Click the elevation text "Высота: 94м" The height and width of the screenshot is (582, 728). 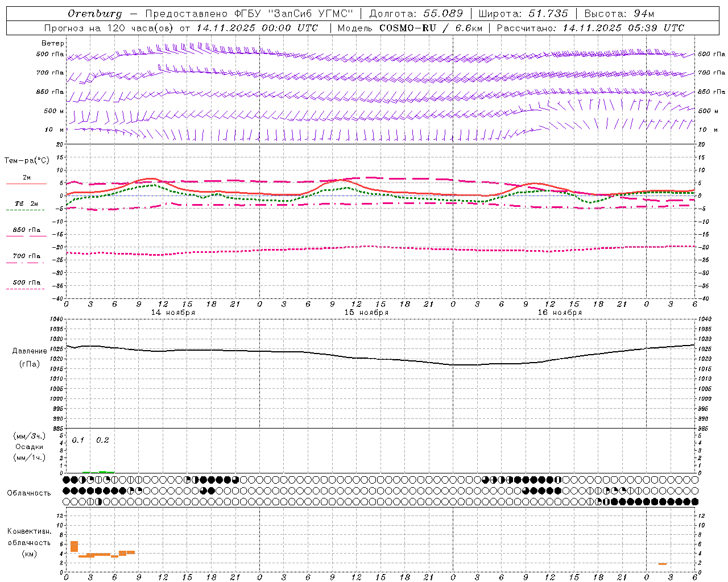tap(619, 14)
